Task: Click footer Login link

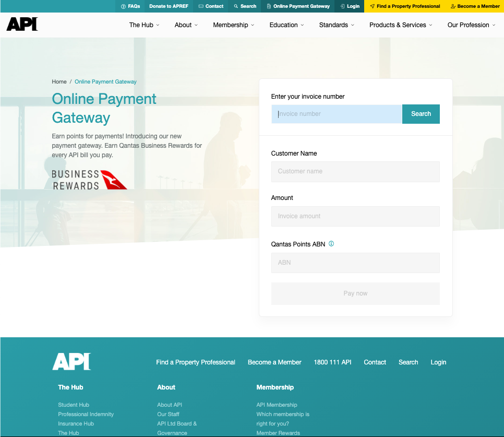Action: (438, 362)
